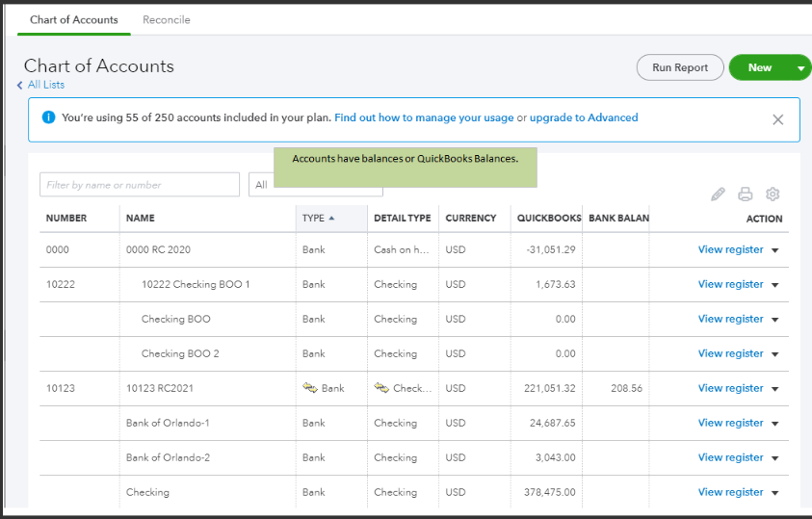Image resolution: width=812 pixels, height=519 pixels.
Task: Open Find out how to manage usage link
Action: coord(424,117)
